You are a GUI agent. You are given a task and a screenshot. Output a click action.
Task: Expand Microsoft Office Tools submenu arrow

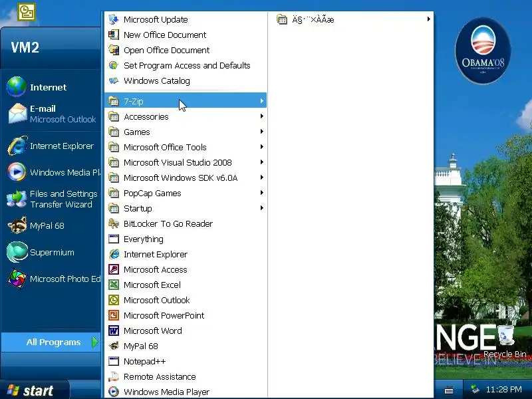click(261, 146)
